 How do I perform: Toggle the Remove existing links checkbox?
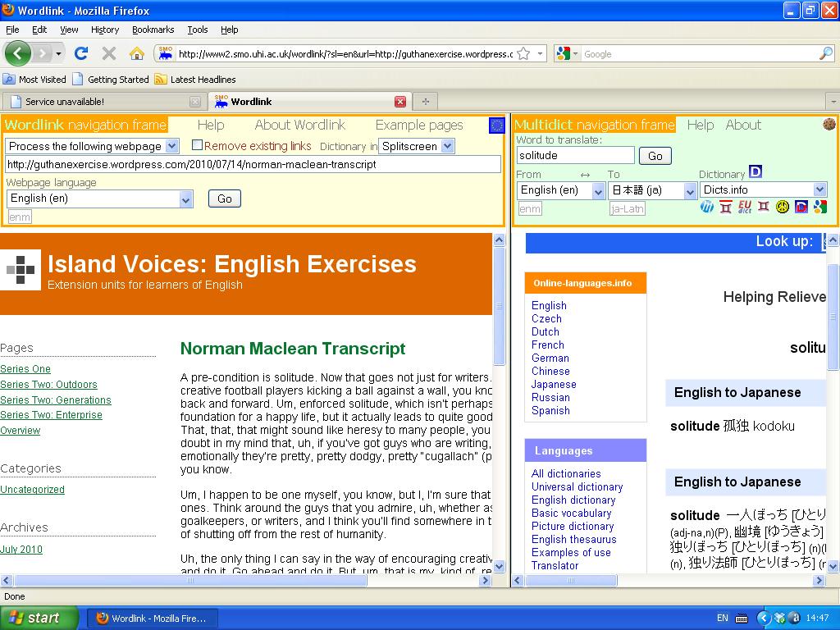coord(197,145)
